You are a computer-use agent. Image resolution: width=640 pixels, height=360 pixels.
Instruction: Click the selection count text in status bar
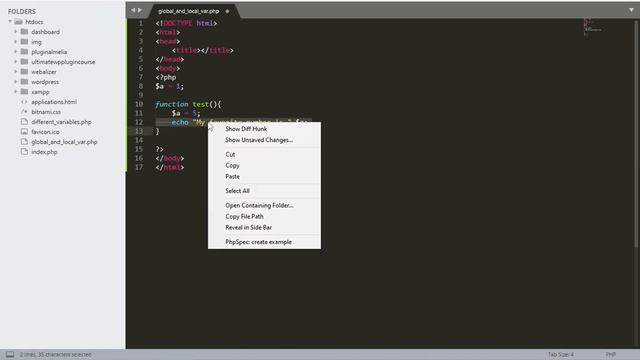coord(56,354)
